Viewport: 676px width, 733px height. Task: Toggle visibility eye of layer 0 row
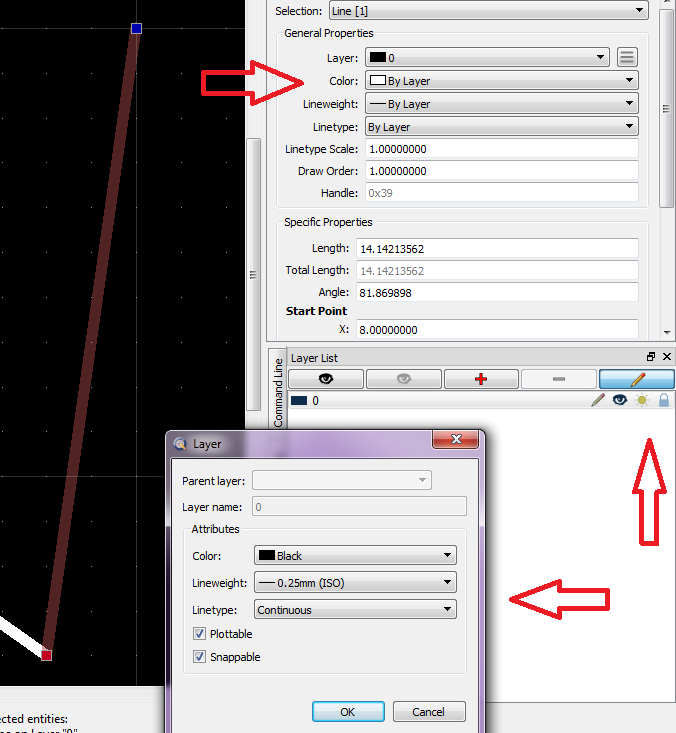pos(620,400)
